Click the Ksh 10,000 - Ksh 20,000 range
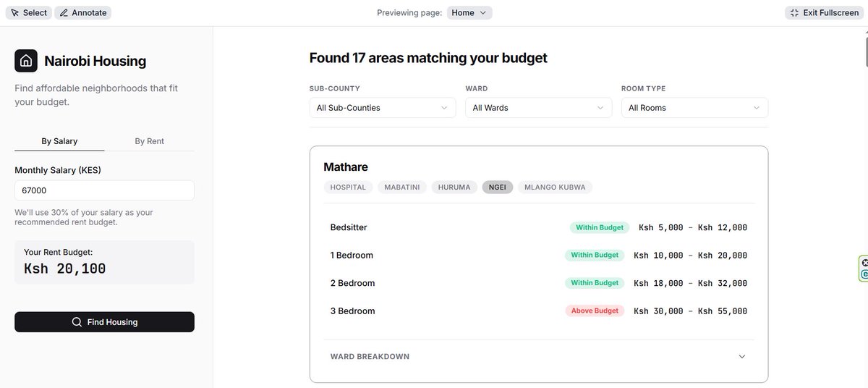Viewport: 868px width, 388px height. click(691, 256)
